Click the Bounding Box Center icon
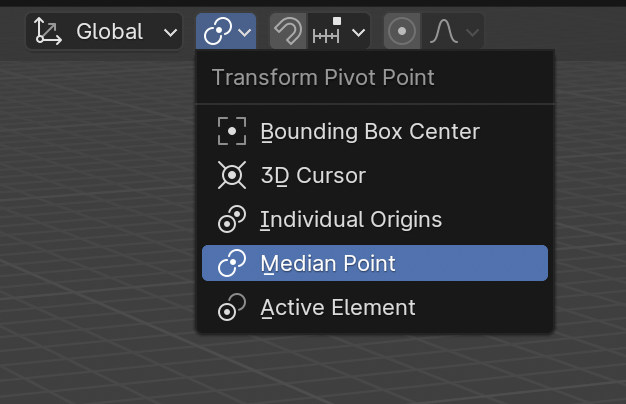626x404 pixels. point(232,131)
